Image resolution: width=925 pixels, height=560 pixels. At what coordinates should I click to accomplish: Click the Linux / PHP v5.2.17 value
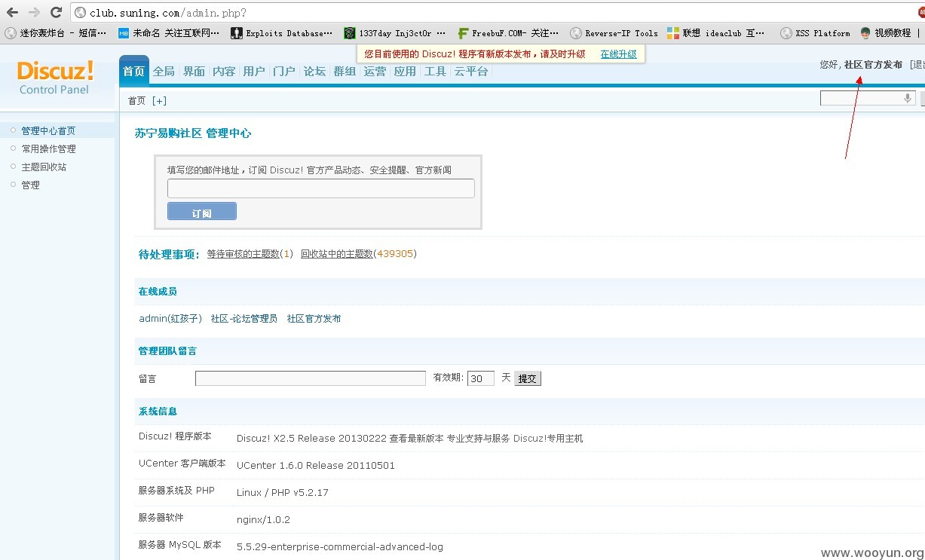click(x=283, y=493)
